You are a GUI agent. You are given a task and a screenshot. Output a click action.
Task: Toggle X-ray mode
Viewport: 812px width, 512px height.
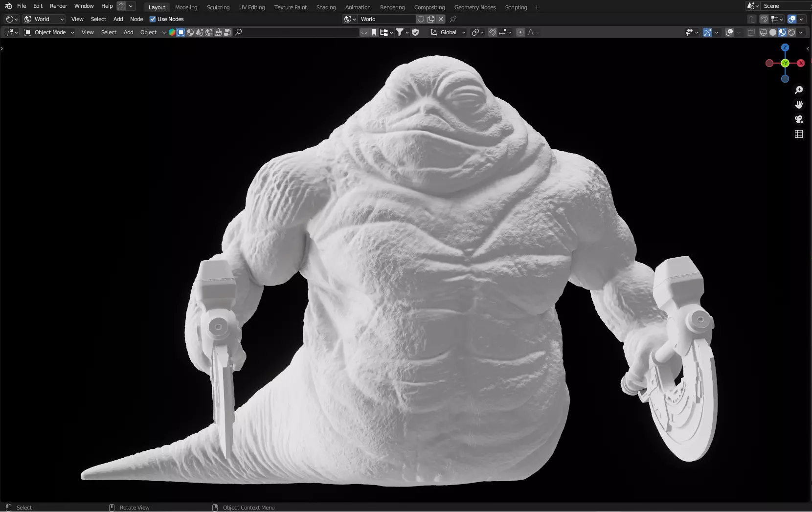(x=751, y=32)
